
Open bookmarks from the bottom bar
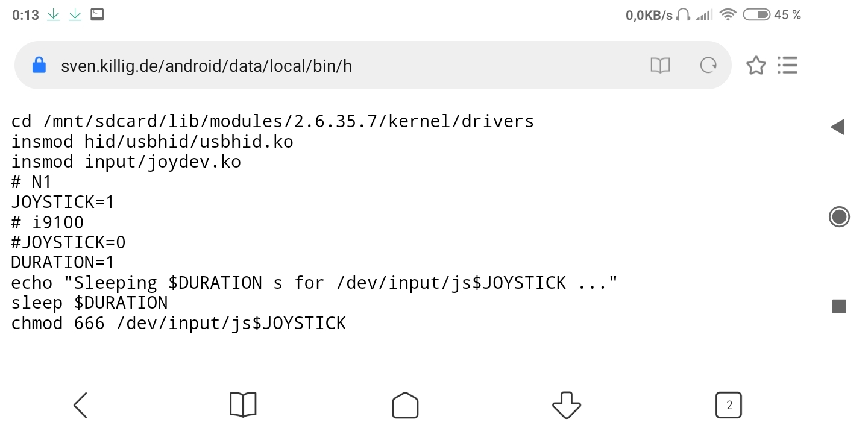[243, 405]
